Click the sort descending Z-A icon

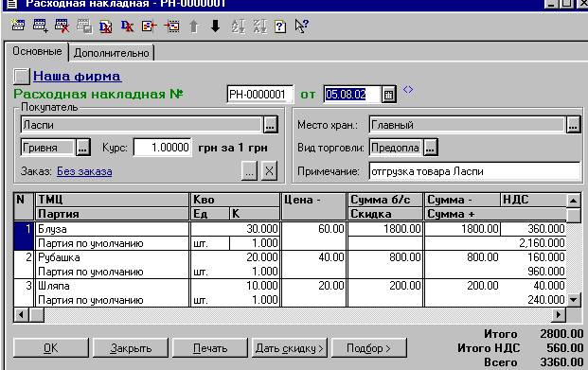(259, 26)
